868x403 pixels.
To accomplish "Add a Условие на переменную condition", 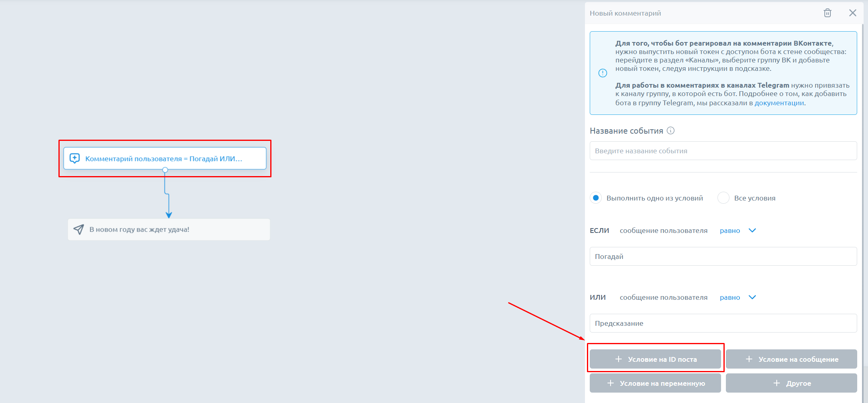I will (655, 383).
